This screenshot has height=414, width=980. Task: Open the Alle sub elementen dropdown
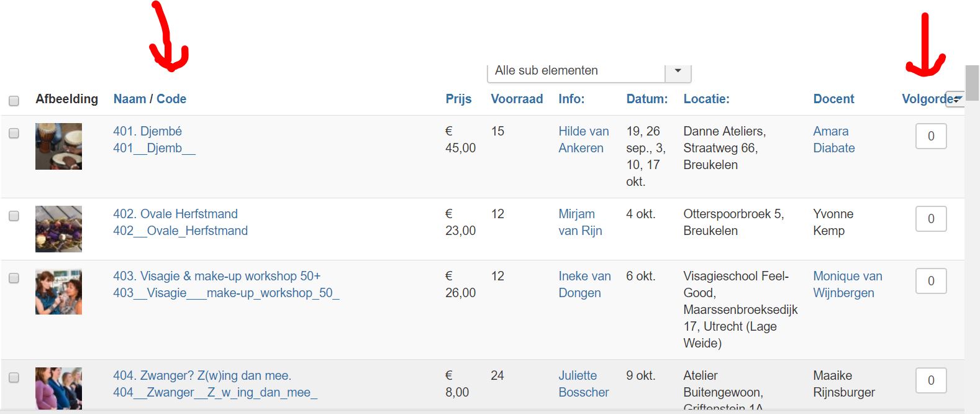[678, 71]
